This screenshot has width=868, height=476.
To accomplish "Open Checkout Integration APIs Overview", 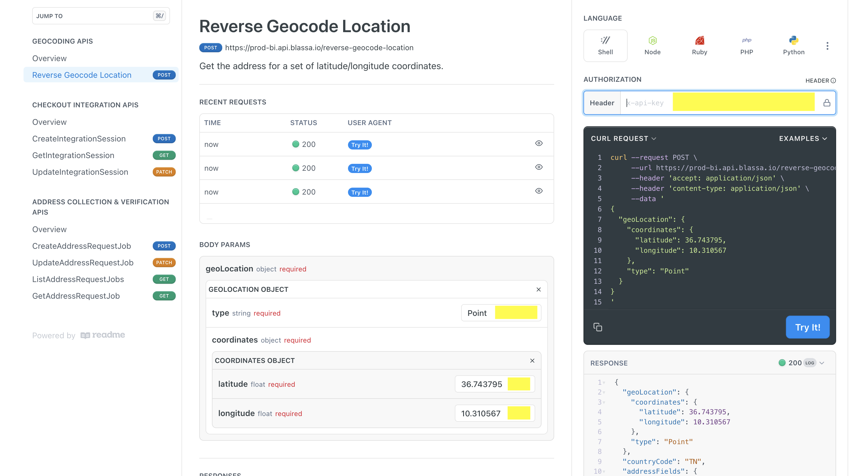I will point(49,122).
